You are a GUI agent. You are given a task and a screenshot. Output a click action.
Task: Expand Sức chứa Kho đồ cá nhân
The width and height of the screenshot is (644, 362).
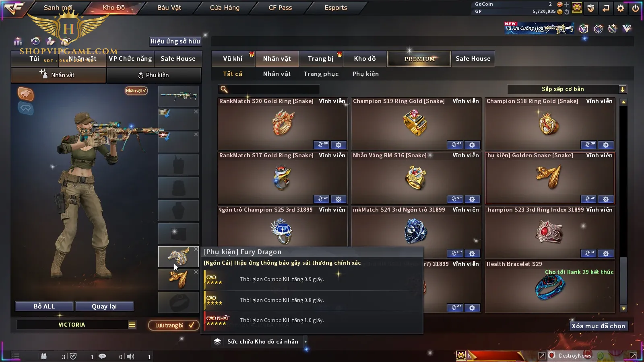[305, 341]
